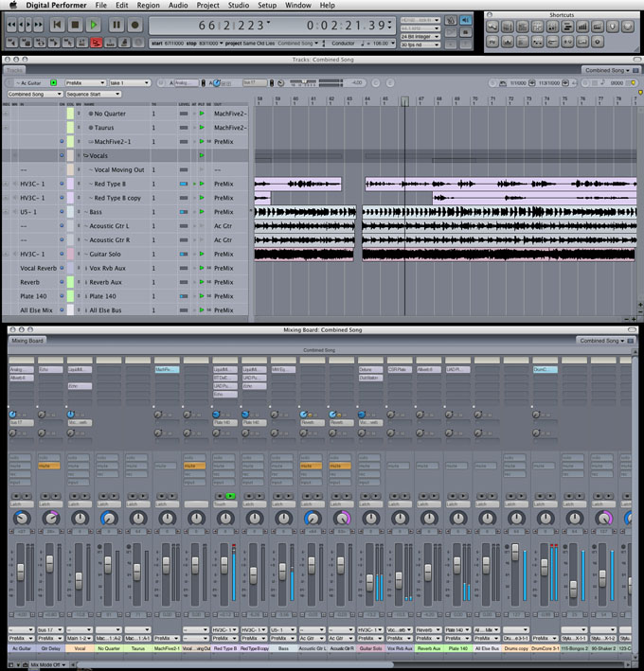The image size is (644, 671).
Task: Unmute the Gtr Delay mixer channel
Action: click(49, 466)
